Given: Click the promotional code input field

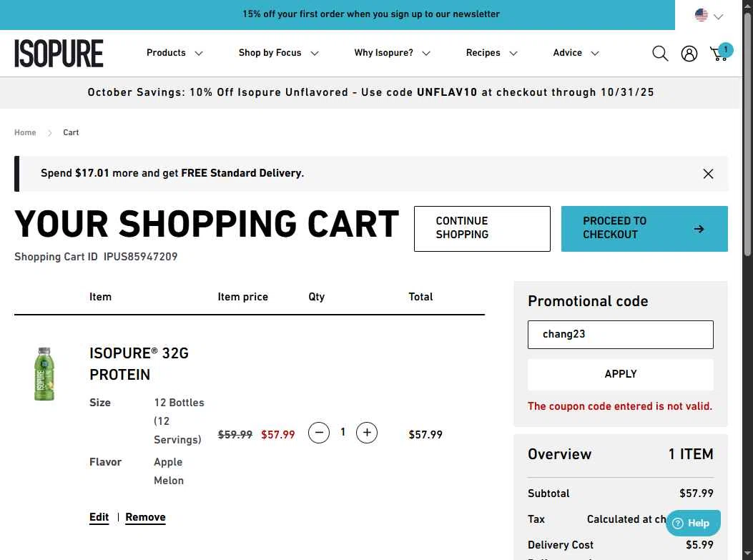Looking at the screenshot, I should (x=621, y=335).
